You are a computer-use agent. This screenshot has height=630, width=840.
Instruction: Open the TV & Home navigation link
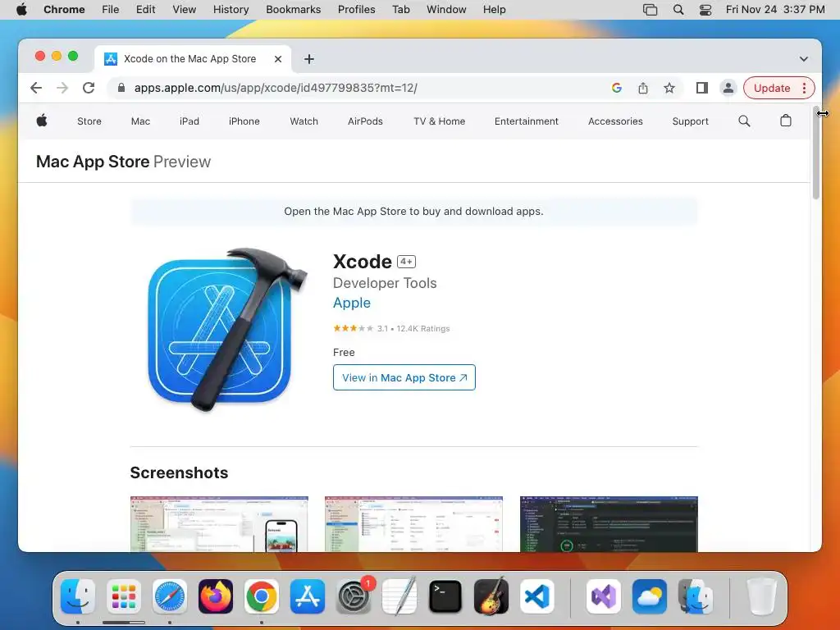pyautogui.click(x=440, y=121)
